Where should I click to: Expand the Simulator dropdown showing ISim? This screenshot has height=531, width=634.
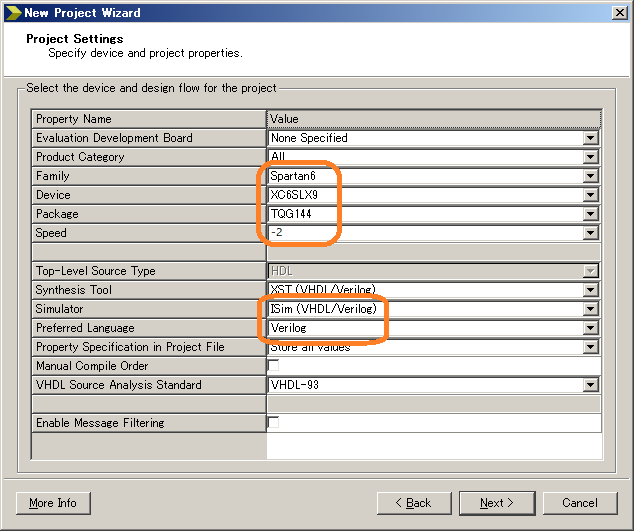pyautogui.click(x=590, y=309)
